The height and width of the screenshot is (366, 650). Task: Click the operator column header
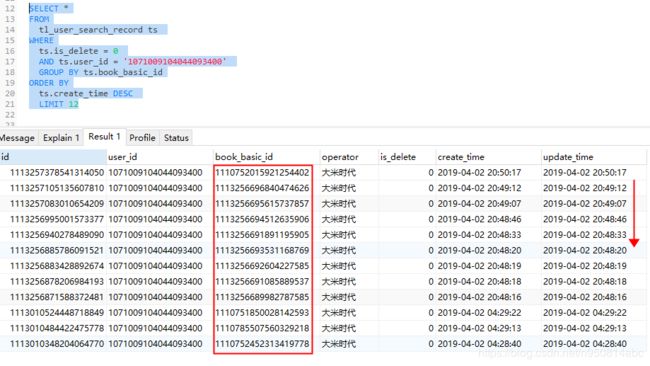pyautogui.click(x=348, y=157)
